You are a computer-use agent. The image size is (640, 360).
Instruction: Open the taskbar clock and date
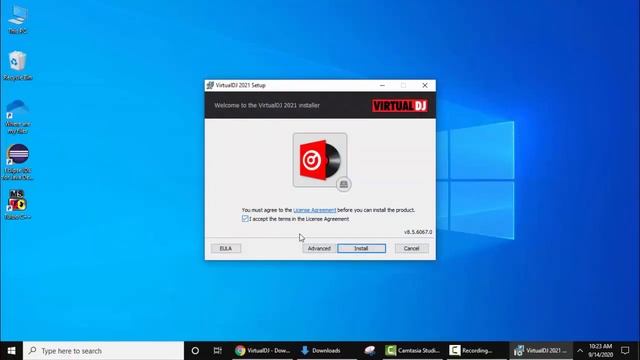(600, 351)
